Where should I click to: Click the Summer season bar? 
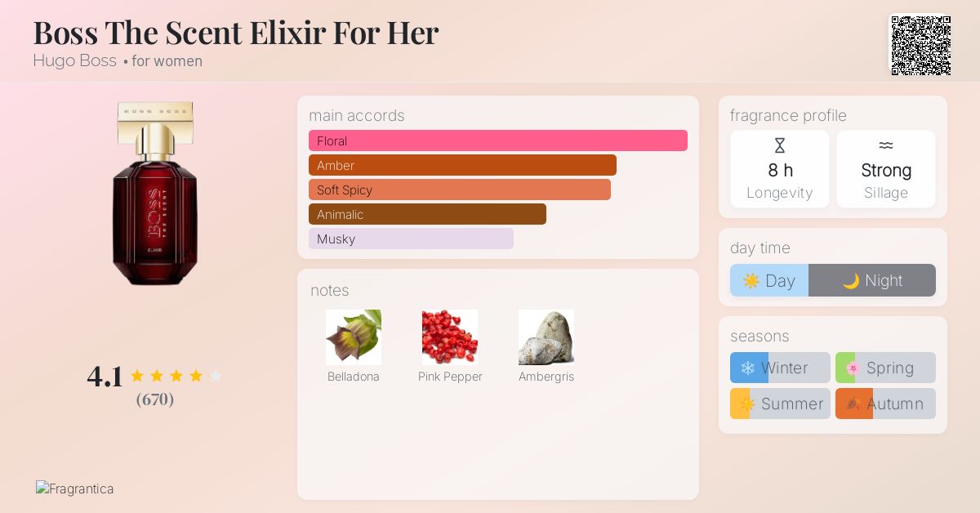[x=780, y=404]
